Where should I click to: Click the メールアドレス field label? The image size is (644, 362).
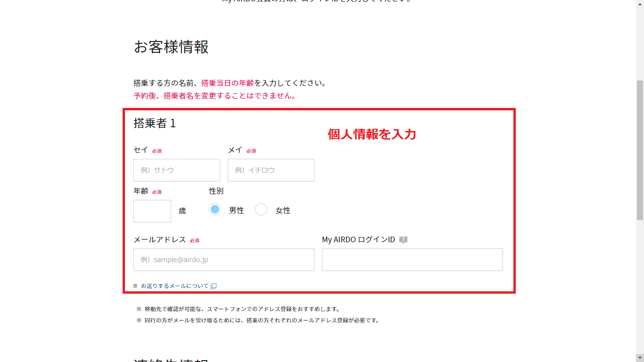pyautogui.click(x=160, y=239)
